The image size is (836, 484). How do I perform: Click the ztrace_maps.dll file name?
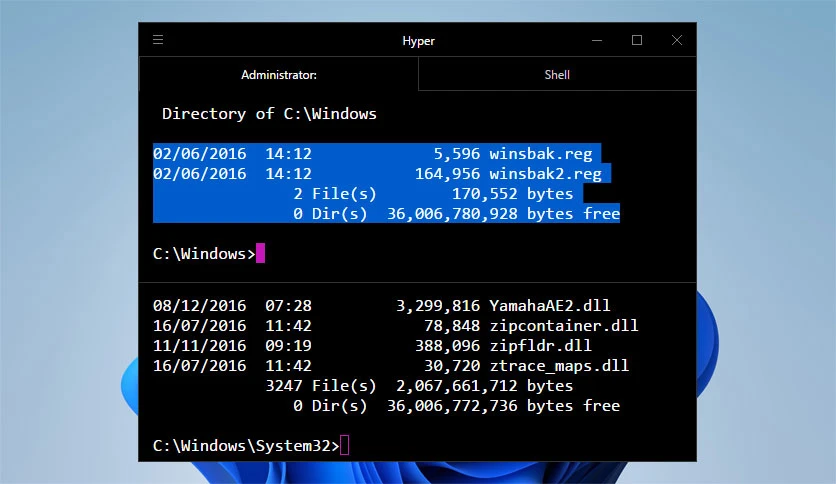[559, 366]
